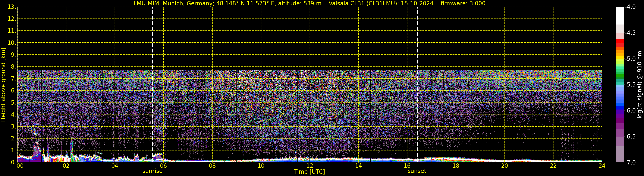Click the '-4.5' colorbar tick label
Screen dimensions: 644x176
[630, 33]
